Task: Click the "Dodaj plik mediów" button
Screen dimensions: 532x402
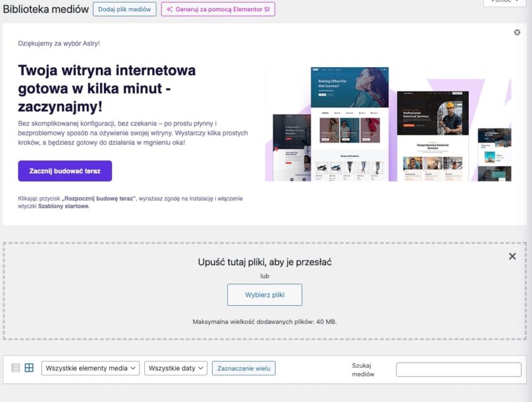Action: coord(123,9)
